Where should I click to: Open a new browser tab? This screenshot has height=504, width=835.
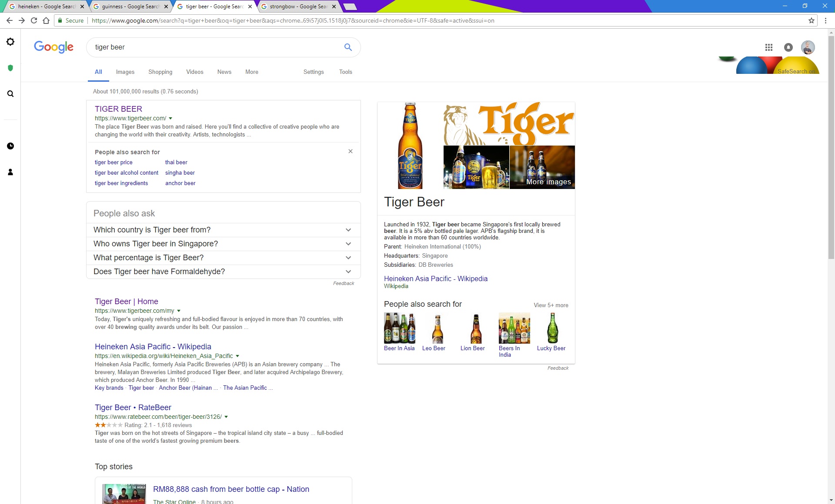pos(350,7)
